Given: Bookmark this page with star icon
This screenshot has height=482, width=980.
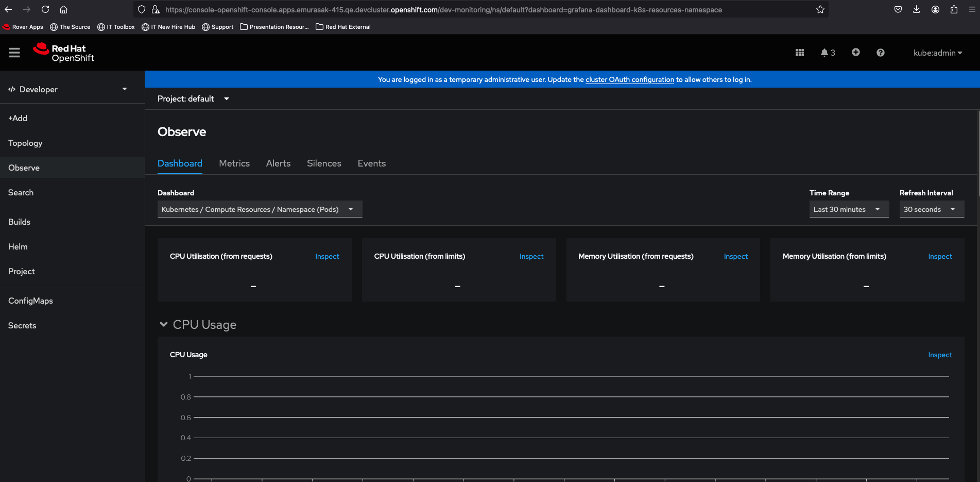Looking at the screenshot, I should tap(820, 9).
